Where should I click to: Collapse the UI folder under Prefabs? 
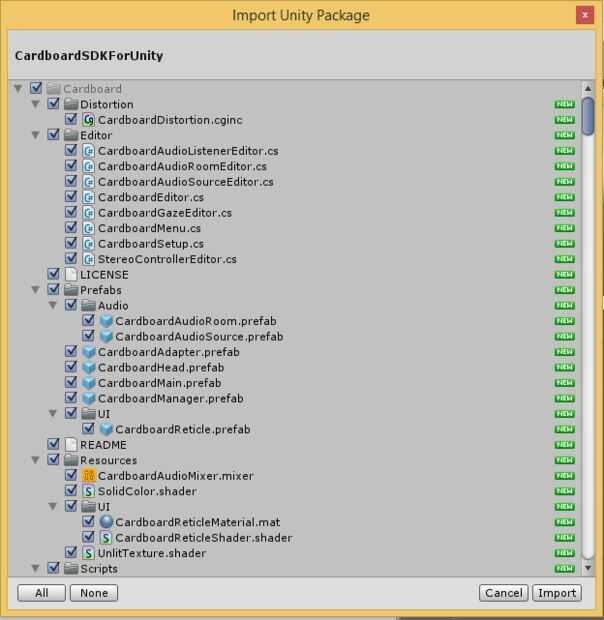53,413
